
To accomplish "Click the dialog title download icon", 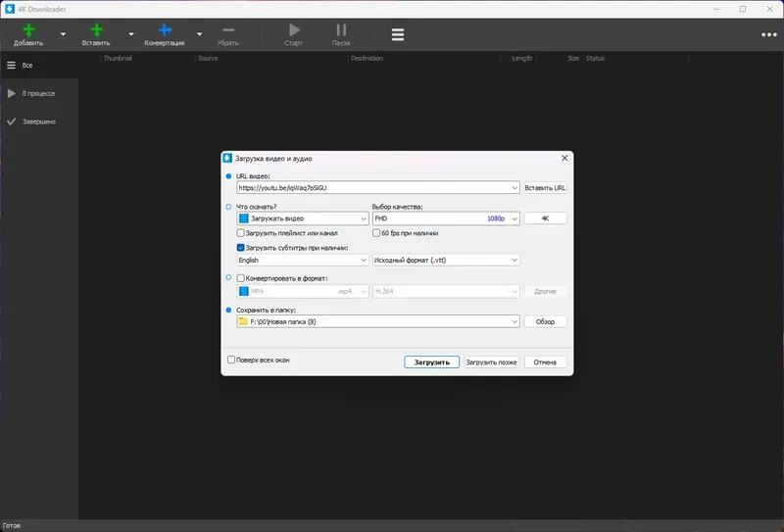I will coord(227,158).
